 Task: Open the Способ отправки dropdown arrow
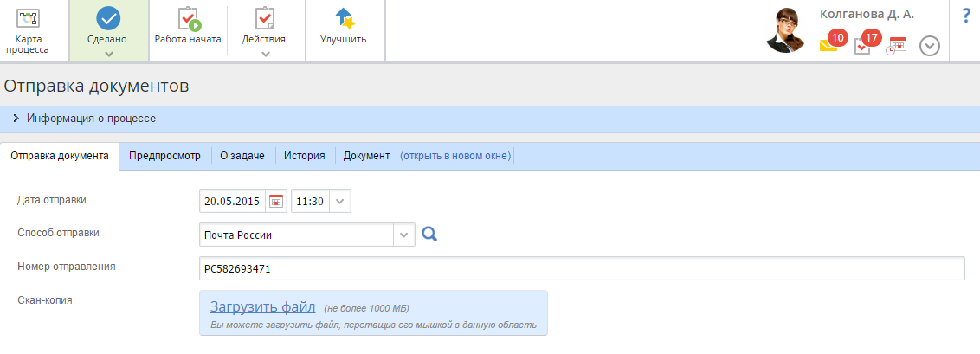404,235
